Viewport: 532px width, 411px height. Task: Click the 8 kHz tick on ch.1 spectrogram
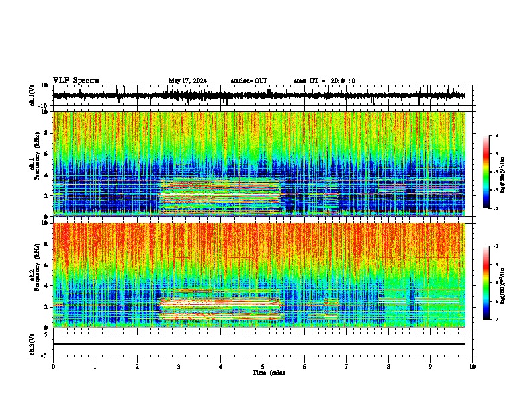(x=46, y=133)
